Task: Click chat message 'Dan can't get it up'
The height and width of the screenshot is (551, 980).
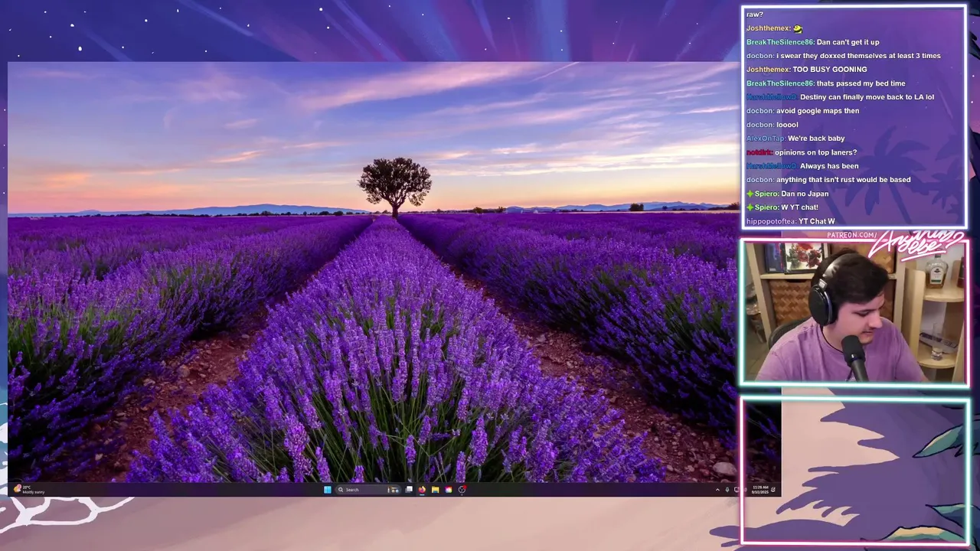Action: click(x=848, y=42)
